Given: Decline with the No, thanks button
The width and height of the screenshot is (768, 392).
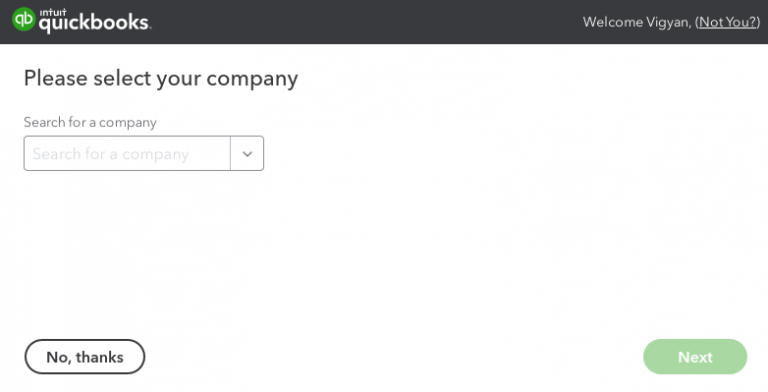Looking at the screenshot, I should tap(85, 357).
